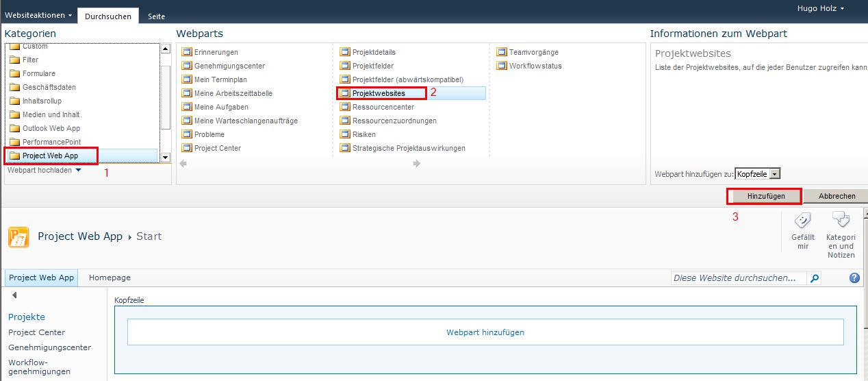The width and height of the screenshot is (868, 381).
Task: Open the Websiteaktionen menu
Action: click(38, 15)
